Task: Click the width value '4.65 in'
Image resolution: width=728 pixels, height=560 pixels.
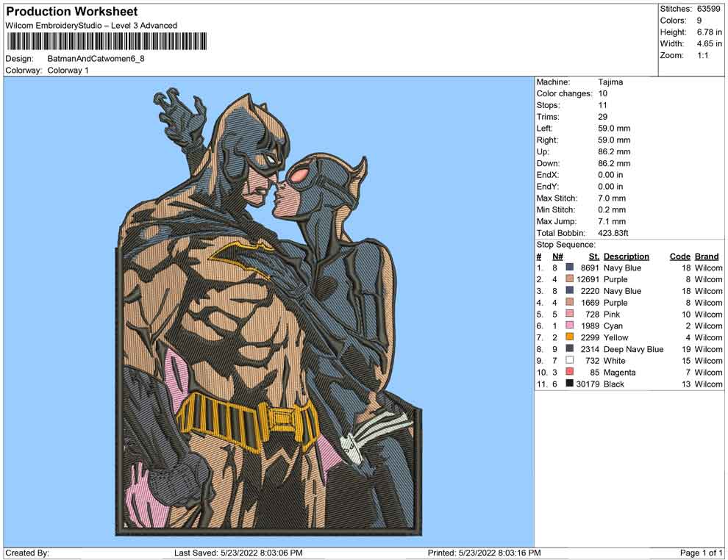Action: (x=710, y=43)
